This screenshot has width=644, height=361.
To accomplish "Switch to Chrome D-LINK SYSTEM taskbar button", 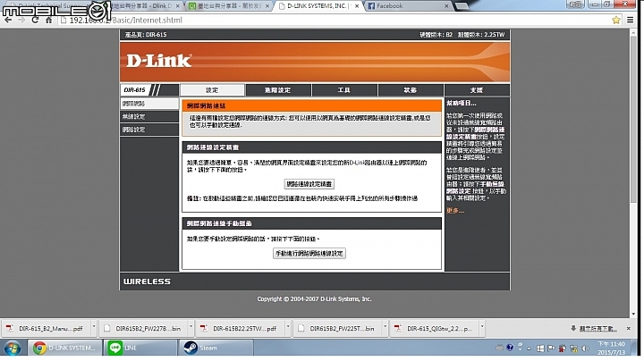I will pos(65,348).
